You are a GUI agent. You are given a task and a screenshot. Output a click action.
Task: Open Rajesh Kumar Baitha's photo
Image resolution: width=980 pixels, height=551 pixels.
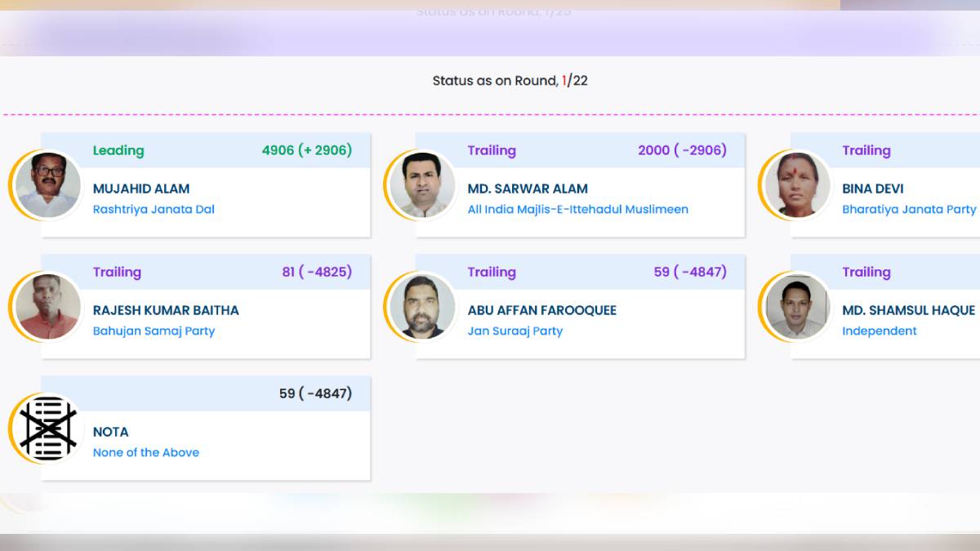(x=48, y=307)
